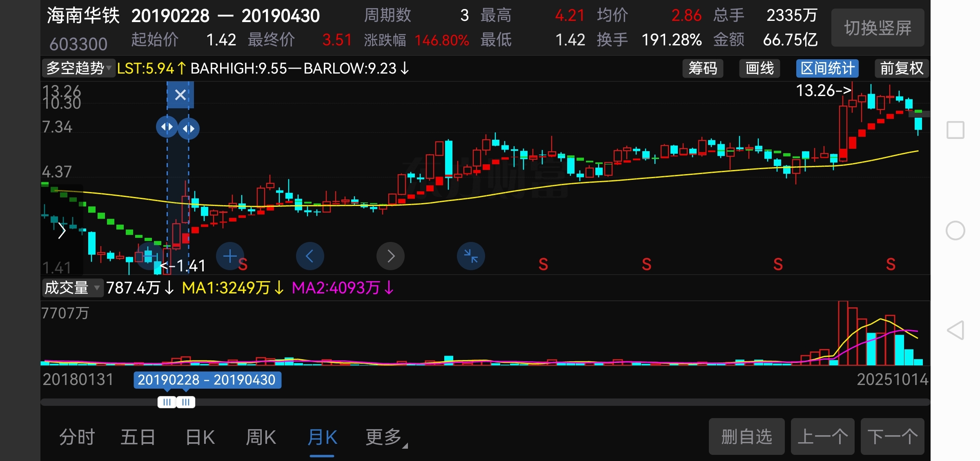Click the left range drag handle icon
980x461 pixels.
click(167, 127)
